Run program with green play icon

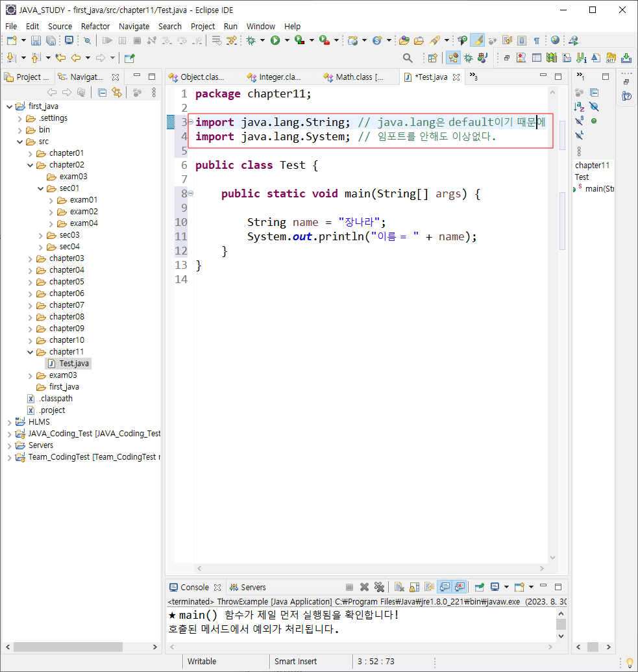(275, 40)
